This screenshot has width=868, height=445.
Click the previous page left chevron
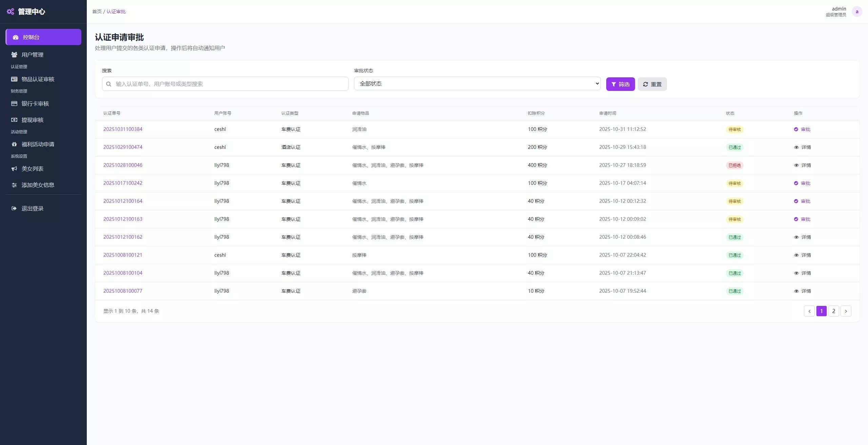point(809,311)
